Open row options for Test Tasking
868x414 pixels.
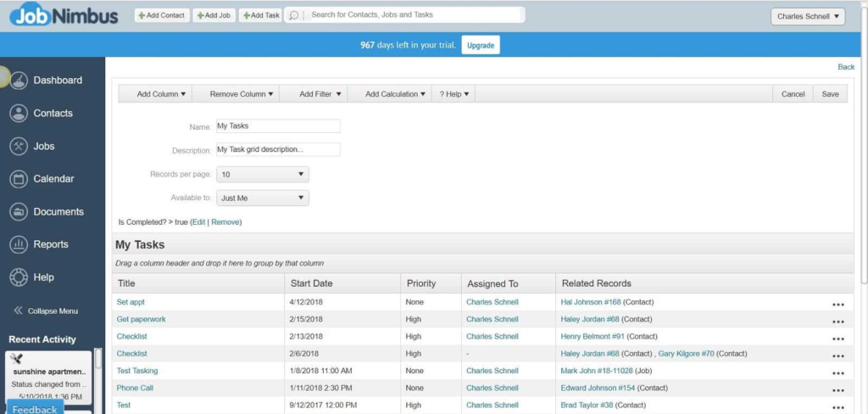click(x=837, y=373)
